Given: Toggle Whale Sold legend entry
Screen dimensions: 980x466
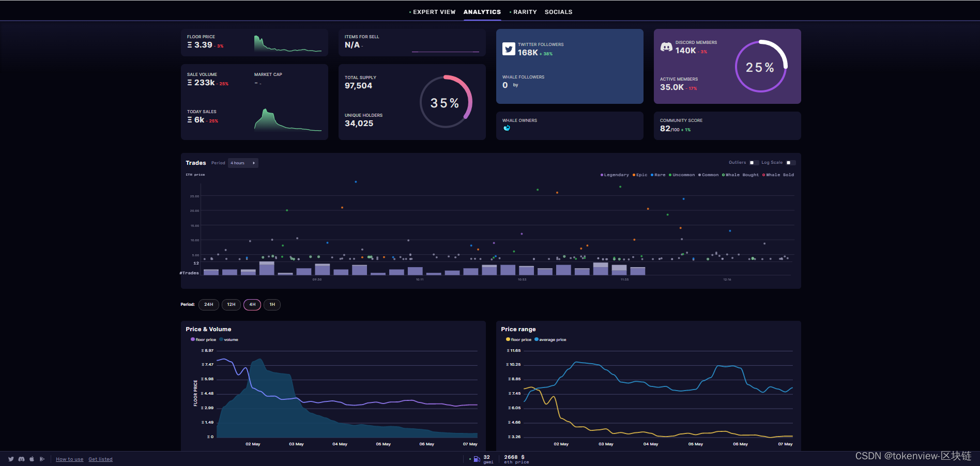Looking at the screenshot, I should pyautogui.click(x=778, y=175).
